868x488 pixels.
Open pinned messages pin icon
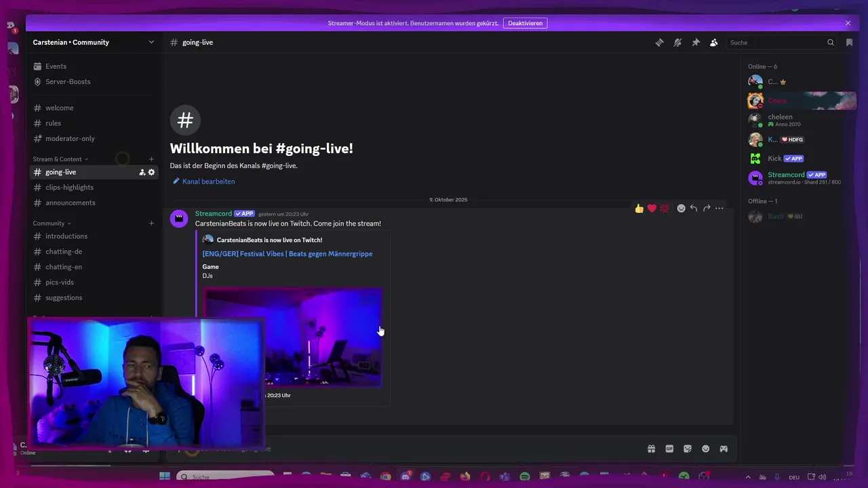click(696, 42)
